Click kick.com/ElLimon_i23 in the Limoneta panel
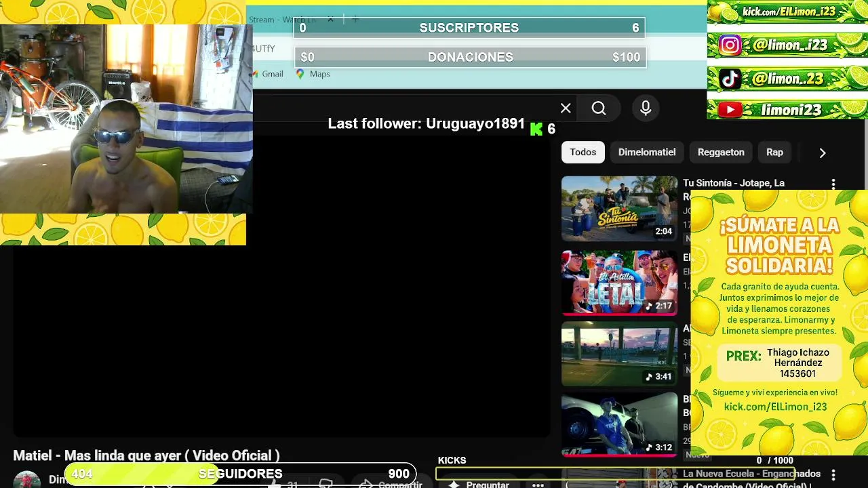The width and height of the screenshot is (868, 488). [x=775, y=407]
